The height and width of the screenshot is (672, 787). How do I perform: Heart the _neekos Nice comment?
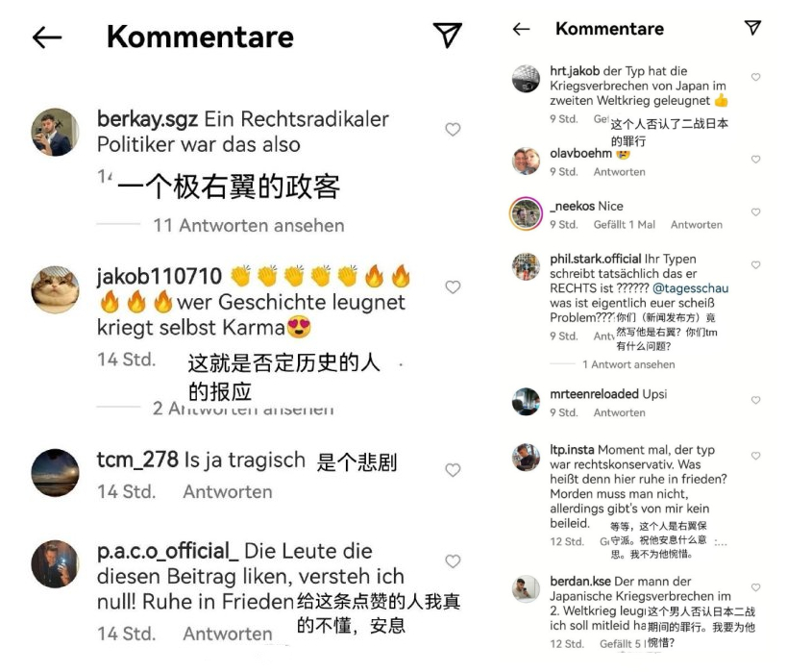[x=755, y=212]
